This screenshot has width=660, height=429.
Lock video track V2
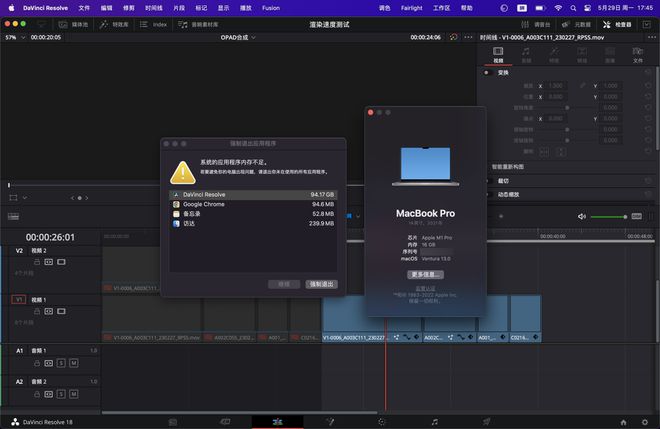[36, 261]
